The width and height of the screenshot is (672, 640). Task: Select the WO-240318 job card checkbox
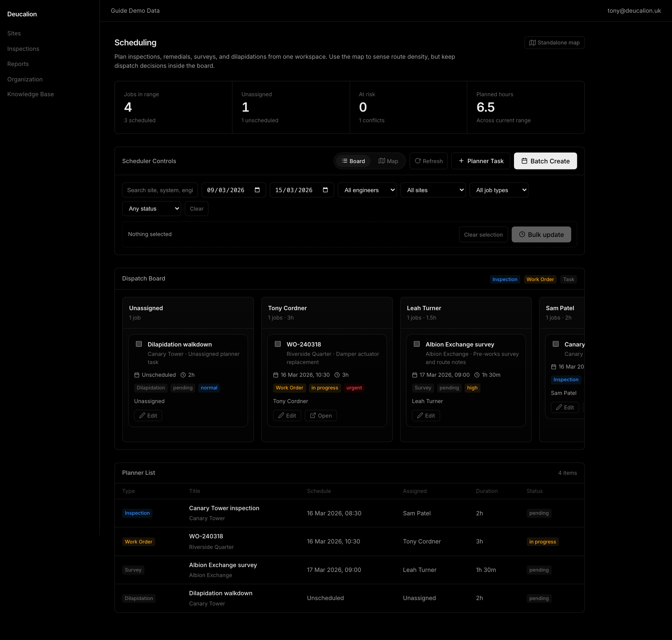pos(278,344)
